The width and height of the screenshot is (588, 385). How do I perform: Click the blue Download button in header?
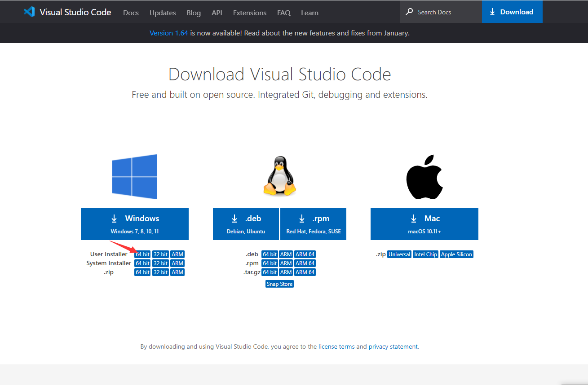tap(512, 12)
